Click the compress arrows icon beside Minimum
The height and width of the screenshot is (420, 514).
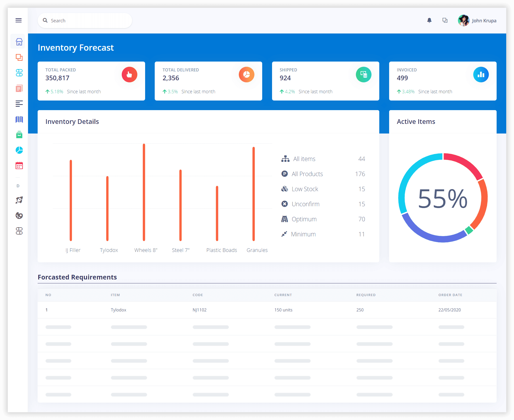click(x=284, y=234)
